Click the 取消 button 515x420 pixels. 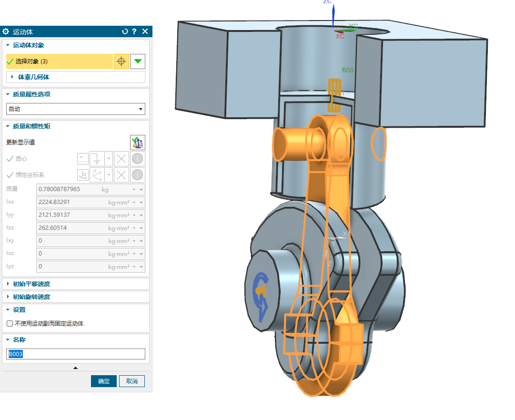click(x=132, y=381)
